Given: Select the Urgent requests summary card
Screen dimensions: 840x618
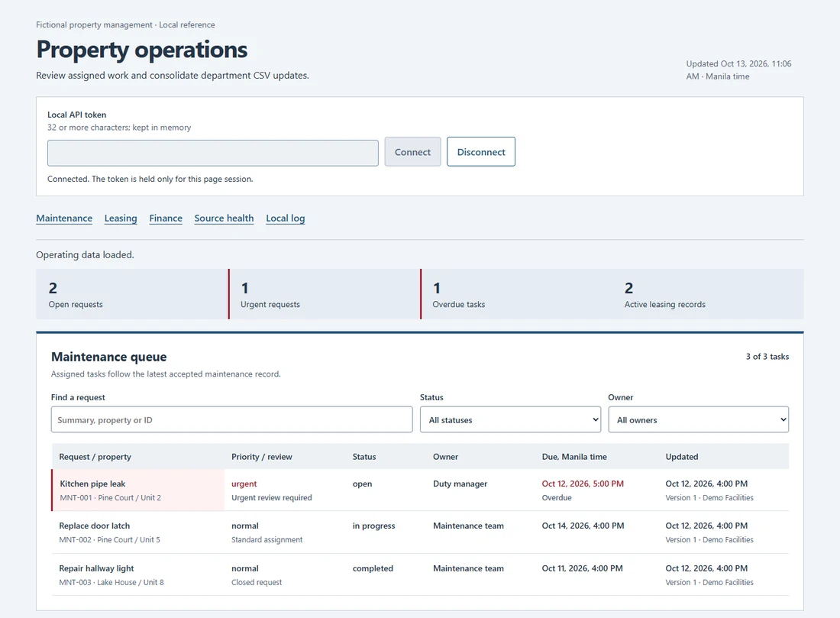Looking at the screenshot, I should click(324, 294).
